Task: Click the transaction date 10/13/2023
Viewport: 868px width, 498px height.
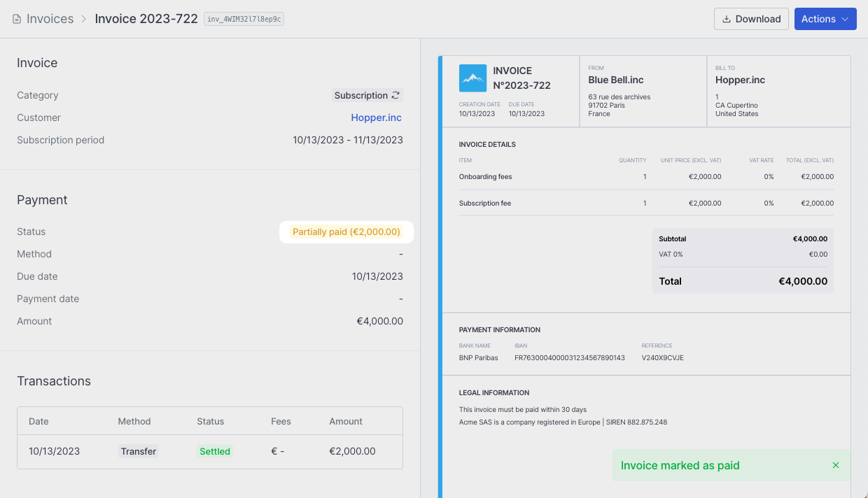Action: (x=55, y=451)
